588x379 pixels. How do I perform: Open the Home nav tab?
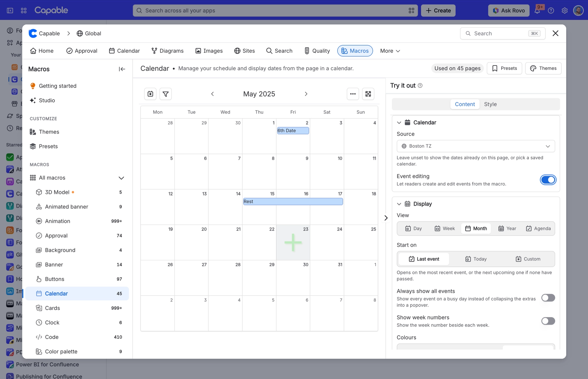point(42,51)
